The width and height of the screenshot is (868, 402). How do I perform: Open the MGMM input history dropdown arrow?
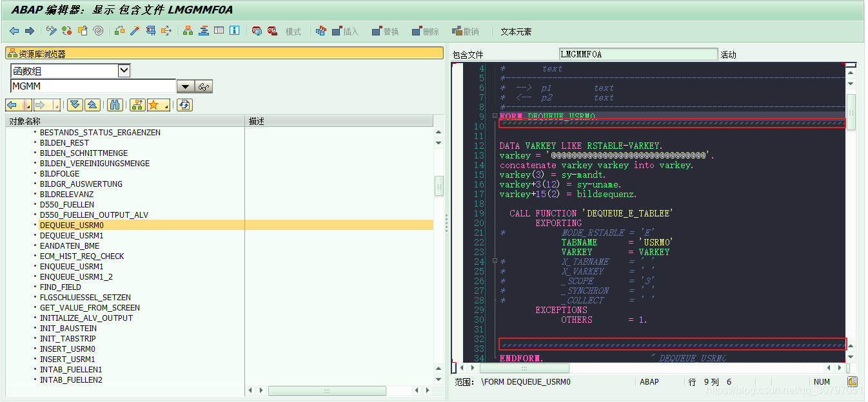[x=186, y=86]
